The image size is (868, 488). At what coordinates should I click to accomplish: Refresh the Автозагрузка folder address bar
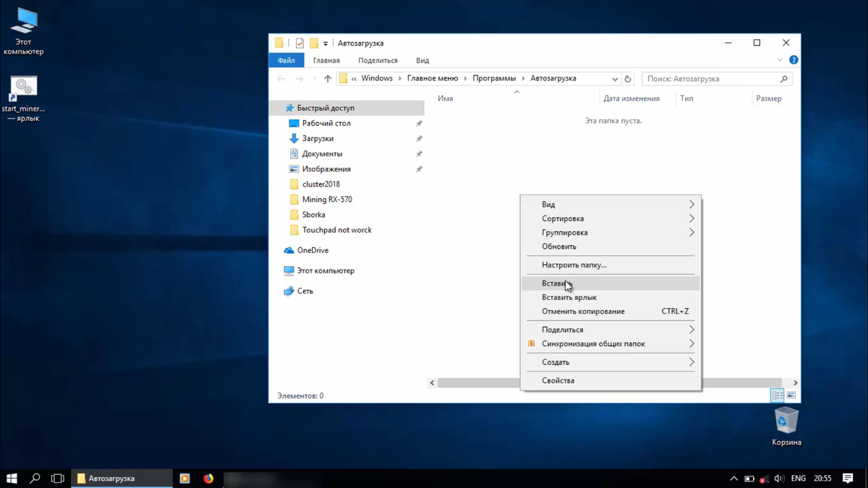pos(628,79)
